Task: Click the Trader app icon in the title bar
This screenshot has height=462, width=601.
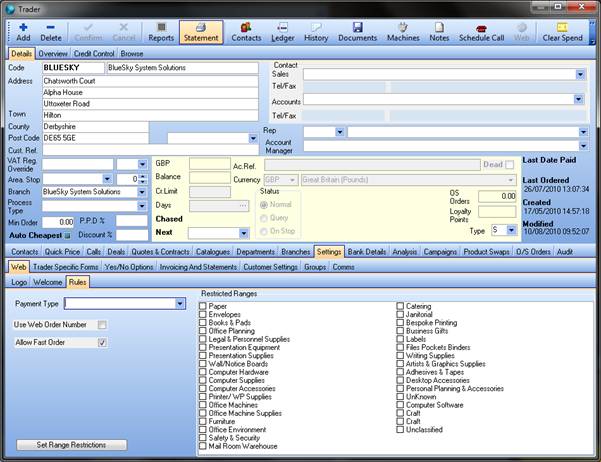Action: click(x=10, y=9)
